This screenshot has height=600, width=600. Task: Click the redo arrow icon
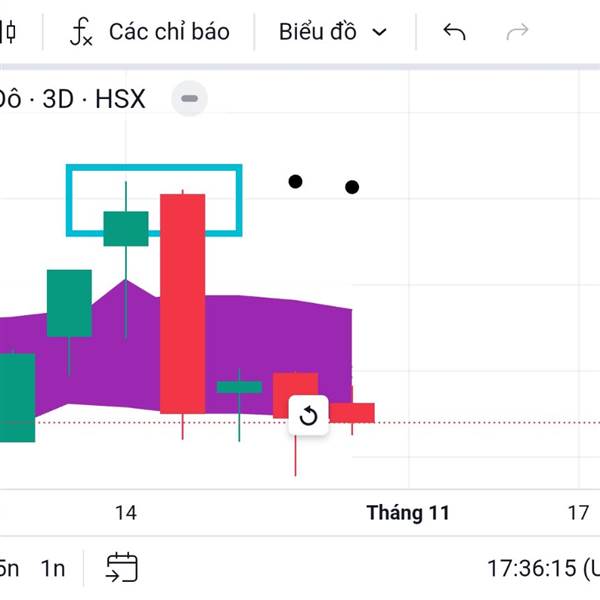517,32
